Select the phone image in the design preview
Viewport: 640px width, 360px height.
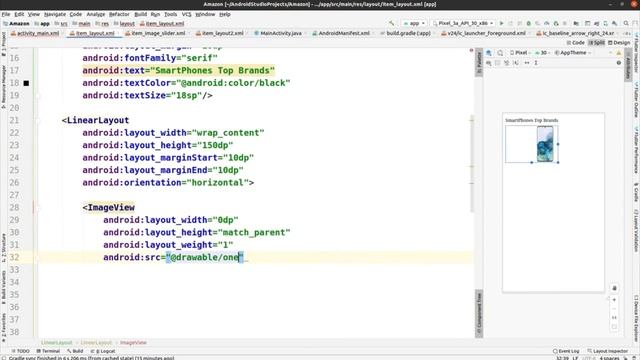[545, 144]
